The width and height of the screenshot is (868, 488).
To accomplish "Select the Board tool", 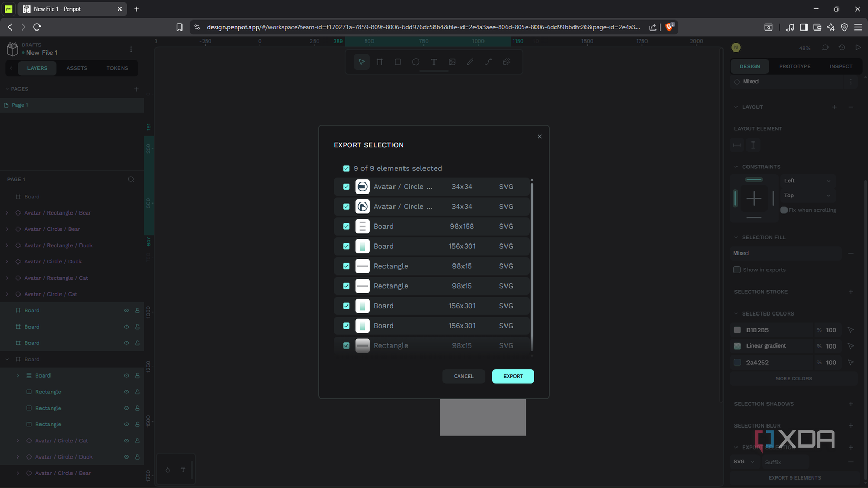I will [x=380, y=62].
